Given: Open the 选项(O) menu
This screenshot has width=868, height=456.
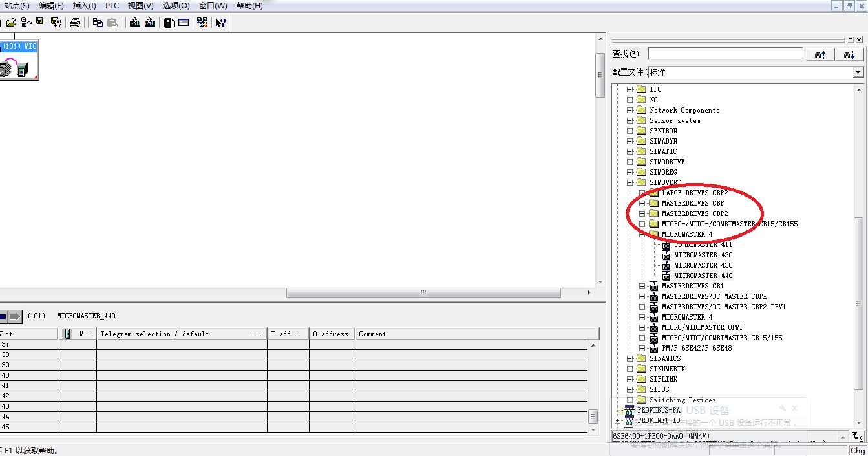Looking at the screenshot, I should [x=176, y=5].
